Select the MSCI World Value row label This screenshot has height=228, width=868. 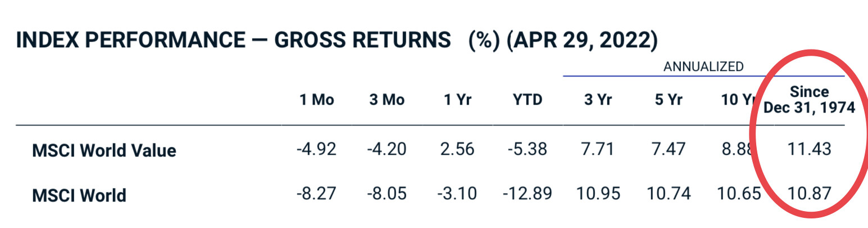[104, 150]
